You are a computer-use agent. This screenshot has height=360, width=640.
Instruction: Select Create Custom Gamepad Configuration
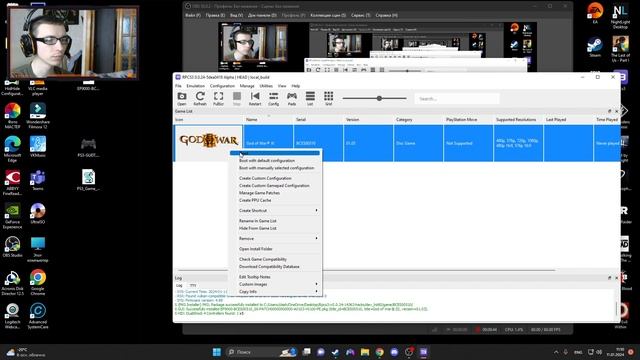[x=276, y=186]
